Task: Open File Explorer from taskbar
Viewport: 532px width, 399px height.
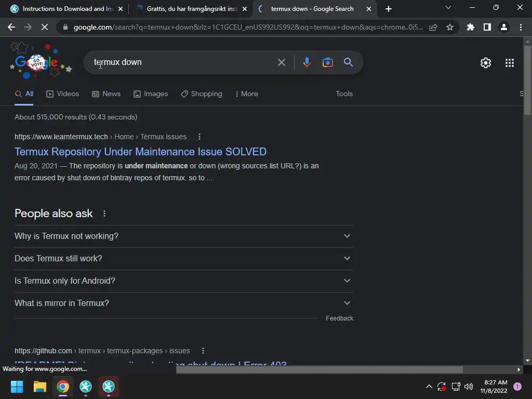Action: (x=39, y=387)
